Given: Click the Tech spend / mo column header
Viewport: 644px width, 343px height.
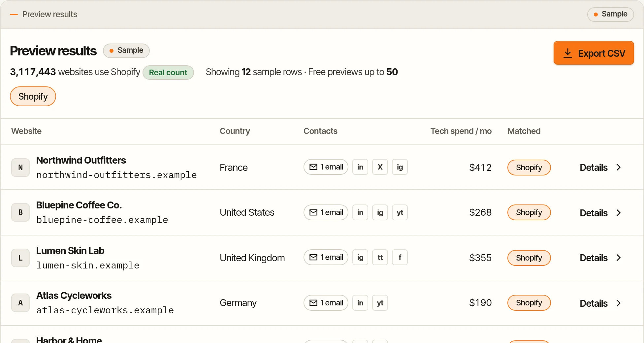Looking at the screenshot, I should click(461, 131).
